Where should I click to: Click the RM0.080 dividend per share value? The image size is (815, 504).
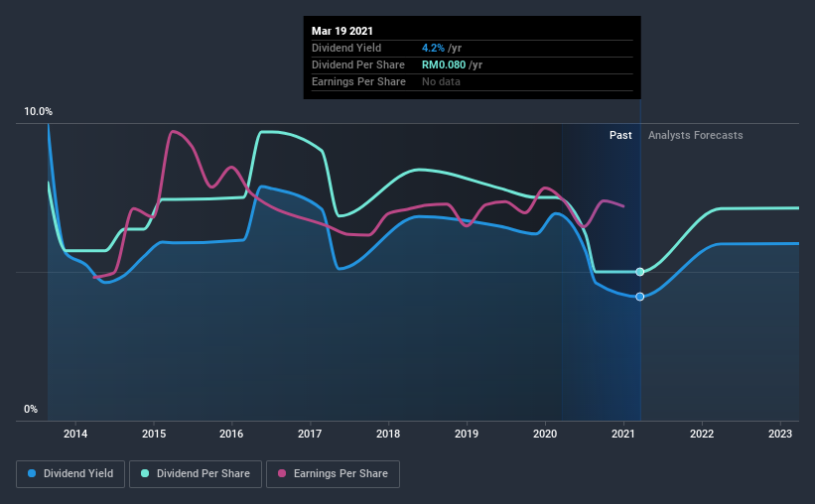click(x=444, y=64)
